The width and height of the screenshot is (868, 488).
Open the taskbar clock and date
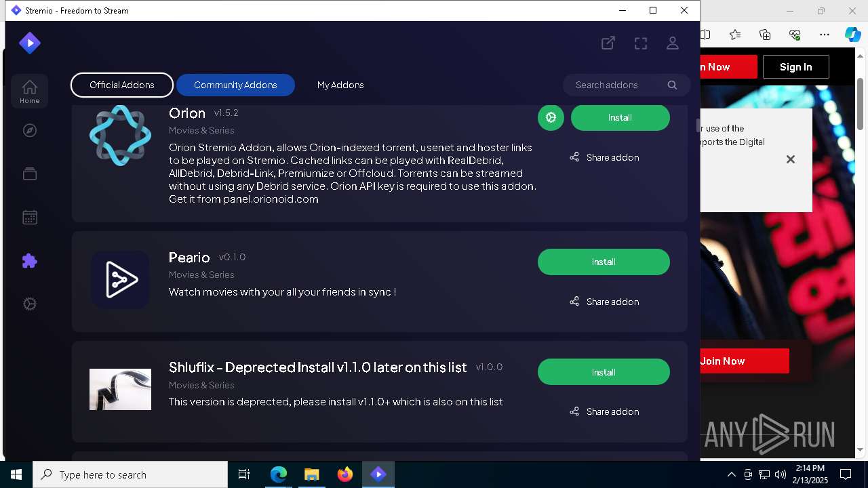tap(810, 474)
